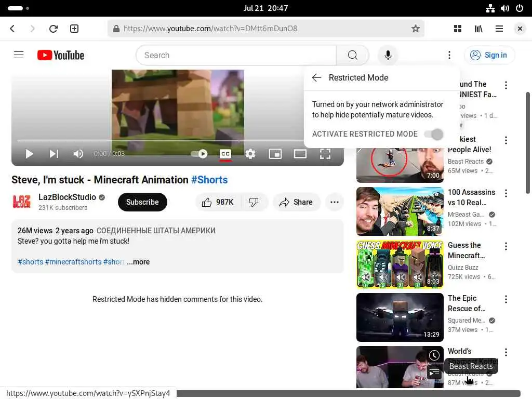Viewport: 532px width, 399px height.
Task: Open more actions menu beside Share
Action: click(335, 202)
